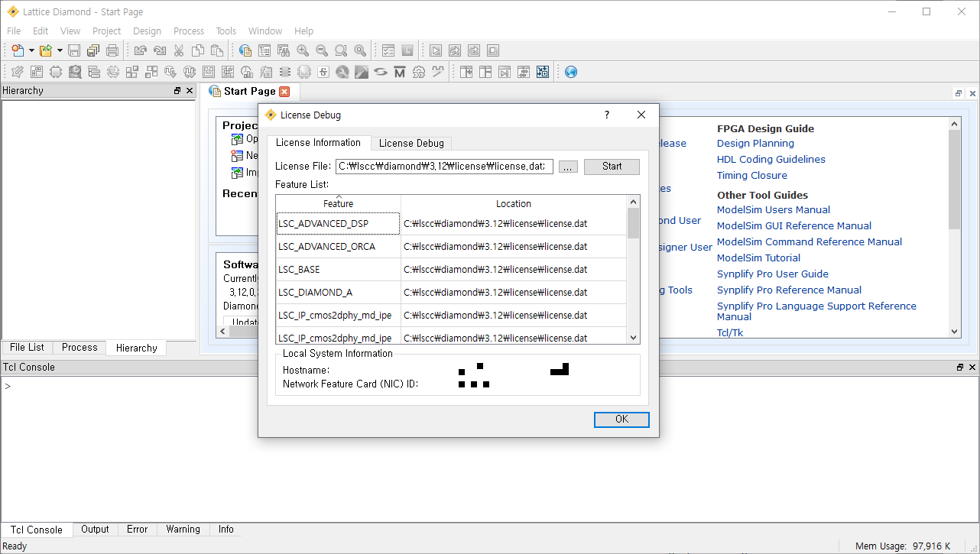Click the Zoom In magnifier icon

pos(303,50)
